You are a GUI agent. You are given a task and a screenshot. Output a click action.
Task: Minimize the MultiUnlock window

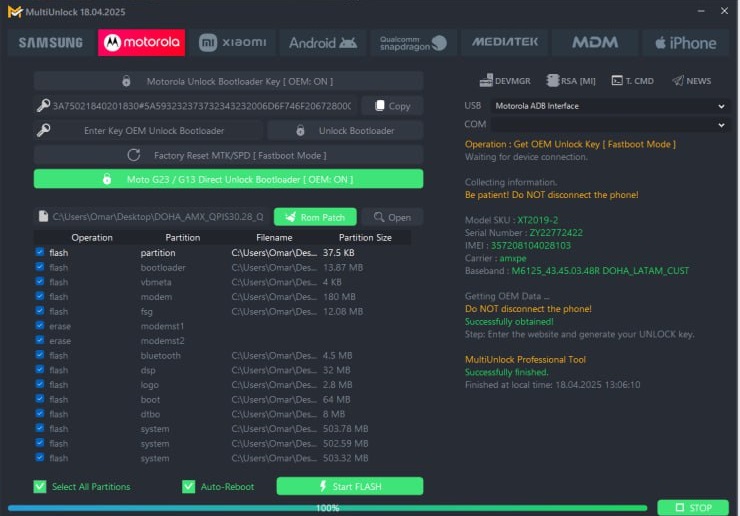[x=701, y=11]
